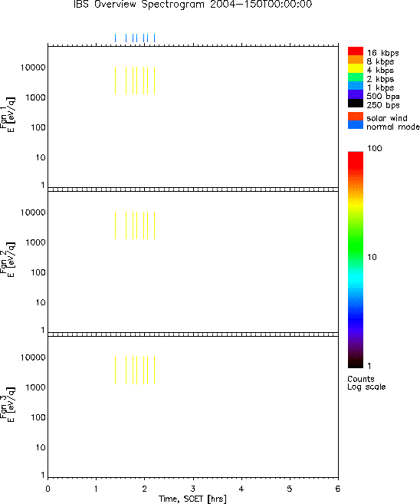Click the Fan 3 '10' energy label

[x=41, y=448]
